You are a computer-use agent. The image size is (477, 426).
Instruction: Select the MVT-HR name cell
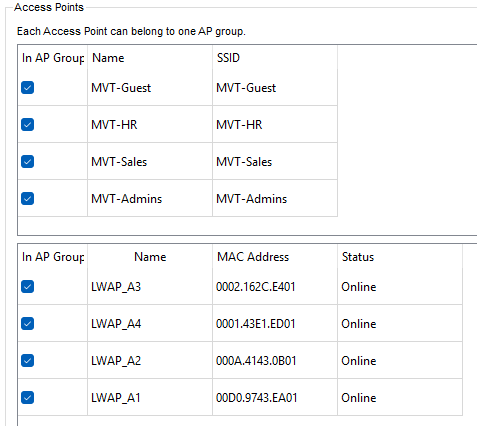click(150, 125)
